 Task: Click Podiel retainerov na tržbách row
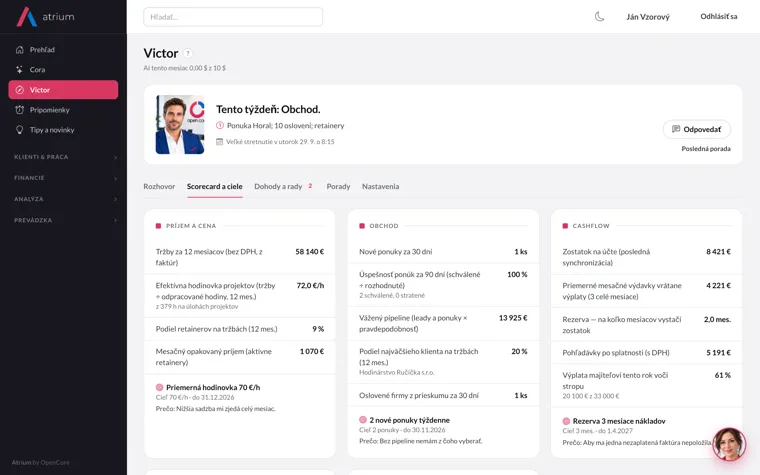[239, 329]
